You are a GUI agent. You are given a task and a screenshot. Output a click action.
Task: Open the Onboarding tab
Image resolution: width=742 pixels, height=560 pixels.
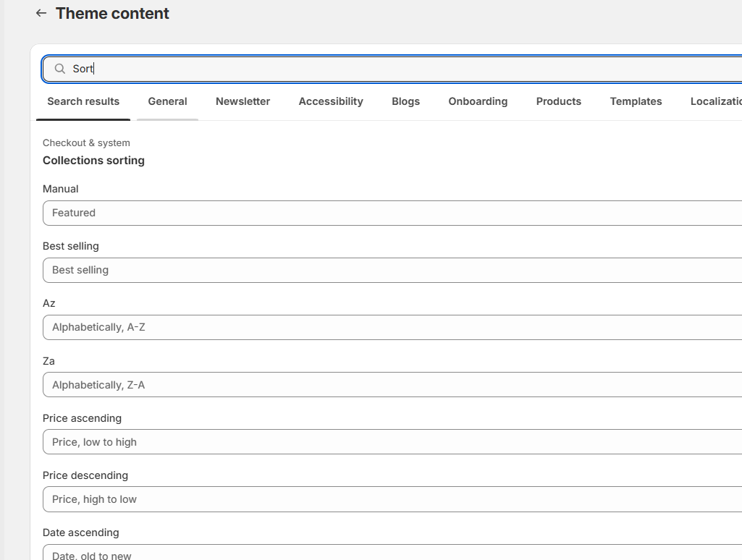[x=478, y=101]
